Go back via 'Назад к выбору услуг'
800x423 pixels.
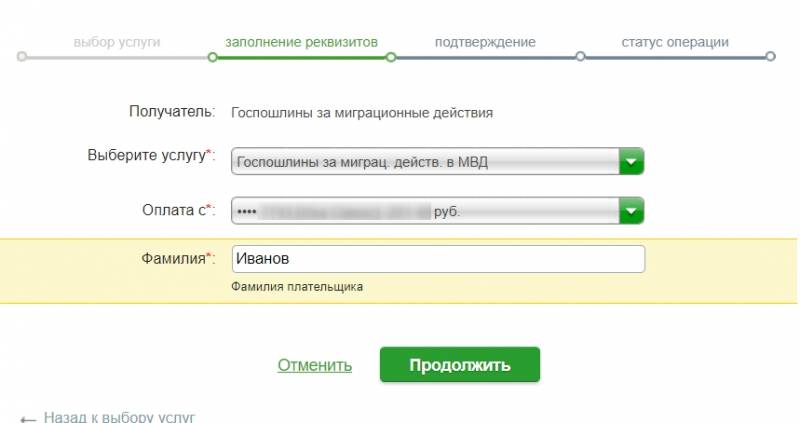tap(119, 416)
